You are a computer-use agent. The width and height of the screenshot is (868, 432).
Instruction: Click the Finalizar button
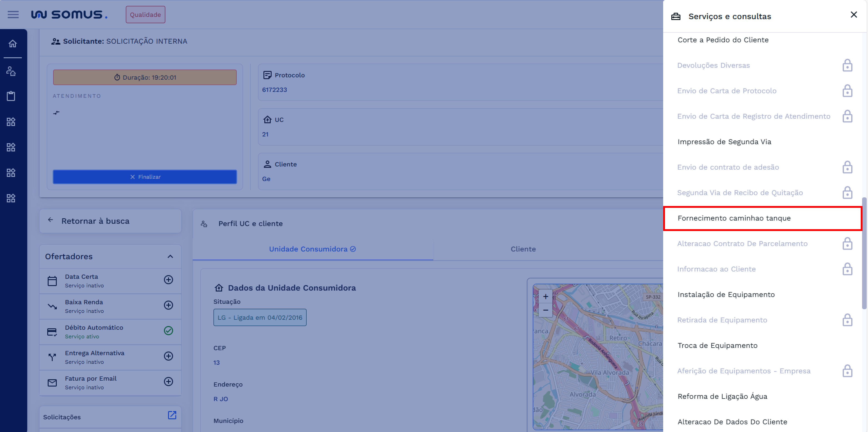pos(145,177)
